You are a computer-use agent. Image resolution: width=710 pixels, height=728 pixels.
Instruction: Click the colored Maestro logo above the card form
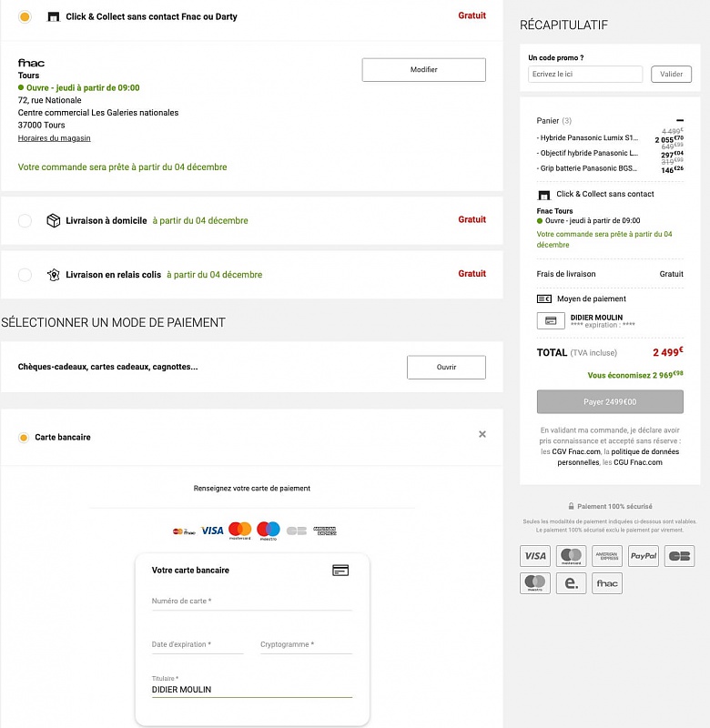(269, 531)
